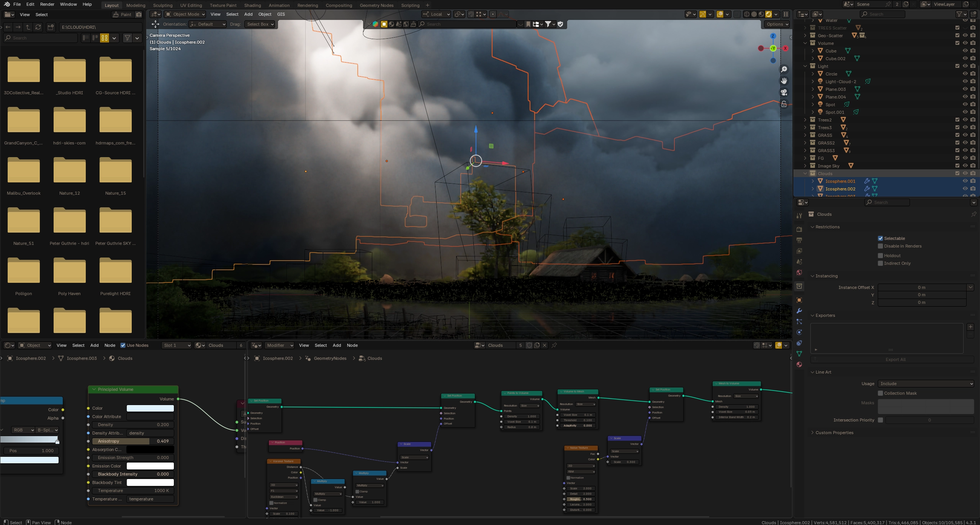Go to parent directory arrow icon

[28, 27]
